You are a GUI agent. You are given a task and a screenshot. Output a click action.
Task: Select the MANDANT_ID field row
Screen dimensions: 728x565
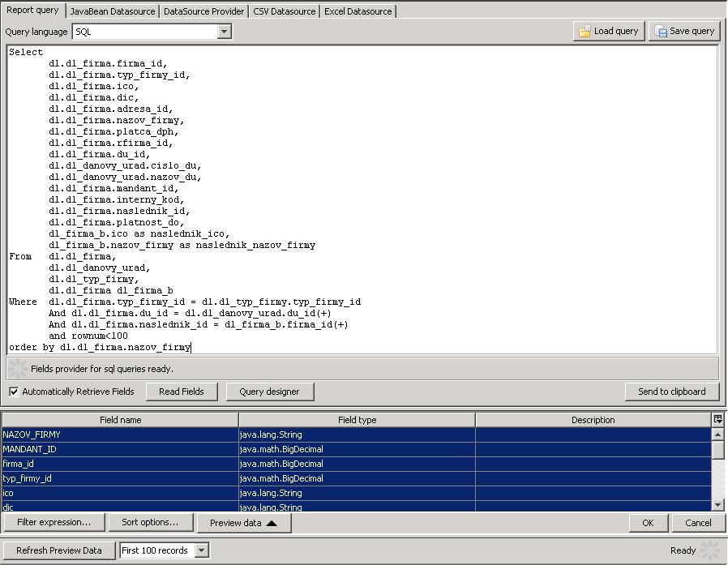pos(357,449)
